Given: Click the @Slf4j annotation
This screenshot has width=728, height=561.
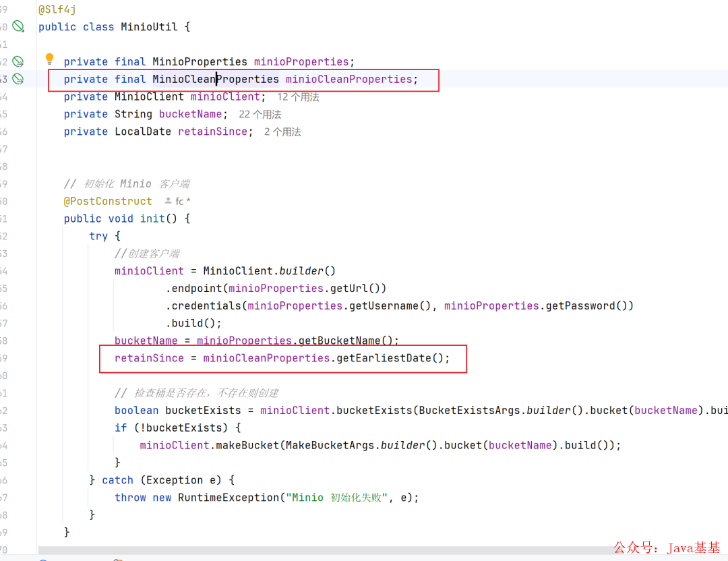Looking at the screenshot, I should click(57, 9).
